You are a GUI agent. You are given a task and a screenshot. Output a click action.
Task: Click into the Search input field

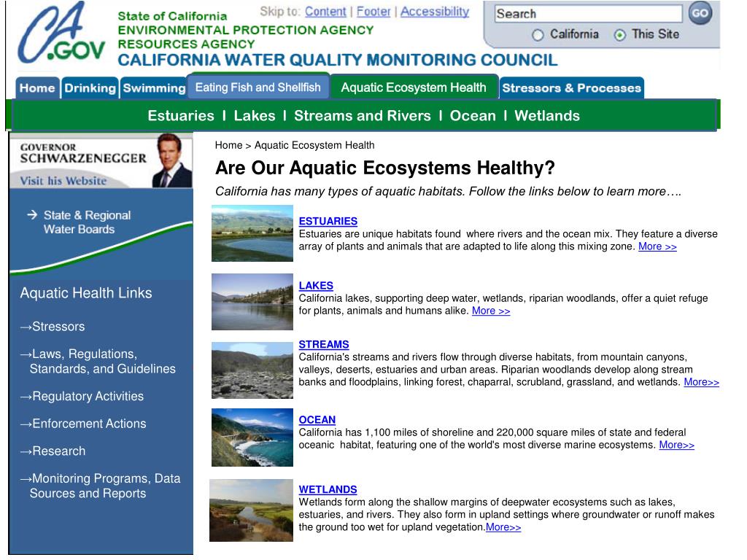[588, 14]
